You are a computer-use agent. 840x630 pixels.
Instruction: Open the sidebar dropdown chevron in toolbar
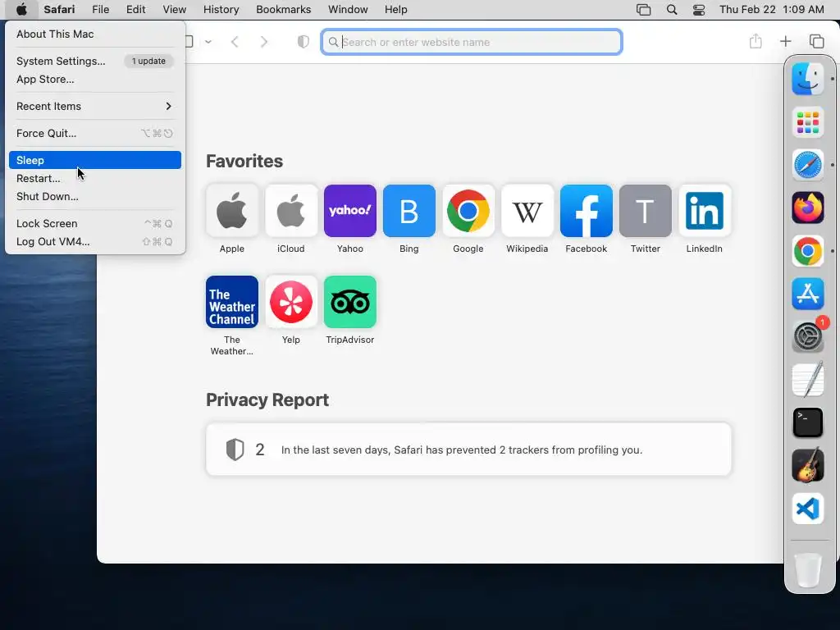[x=208, y=42]
